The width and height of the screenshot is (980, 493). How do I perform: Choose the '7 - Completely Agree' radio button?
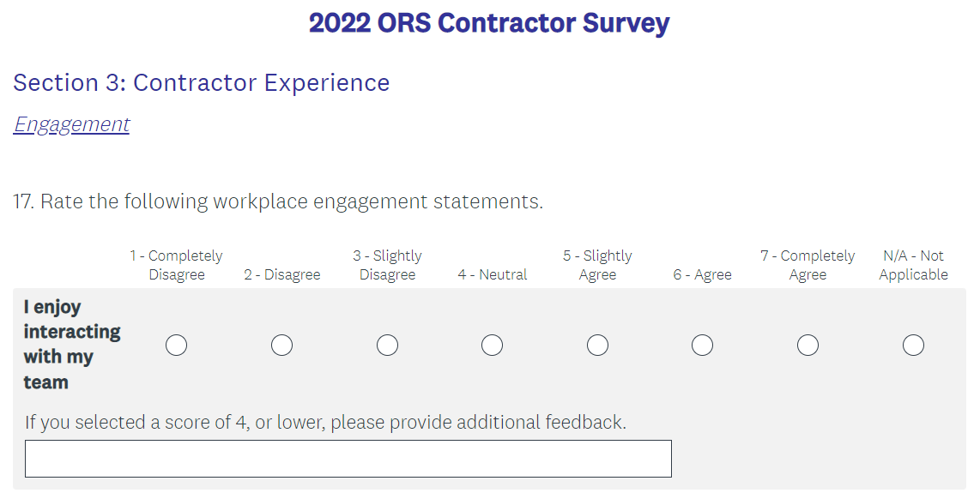pos(808,346)
